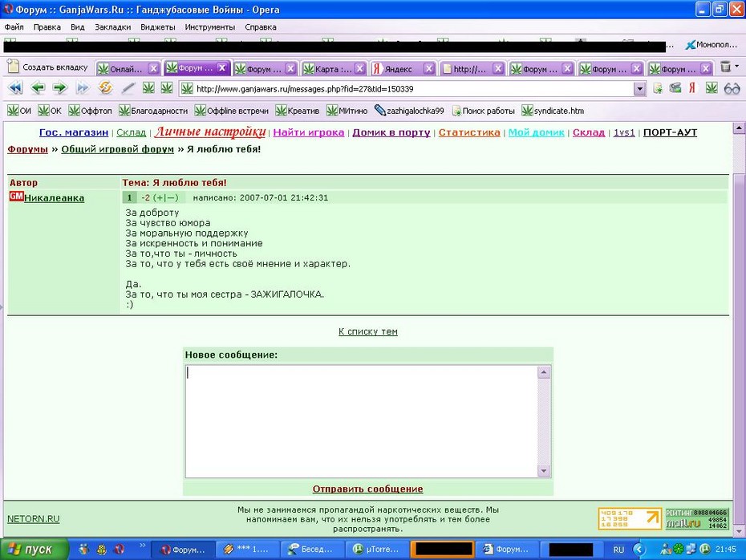This screenshot has height=560, width=746.
Task: Open the Yandex icon right of the address bar
Action: [x=692, y=88]
